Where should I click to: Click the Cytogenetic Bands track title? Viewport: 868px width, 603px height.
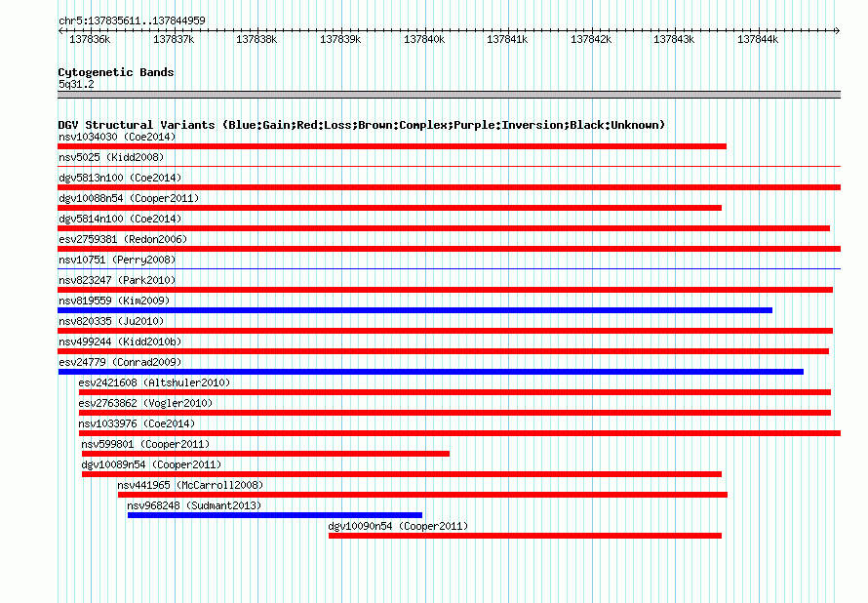point(116,72)
